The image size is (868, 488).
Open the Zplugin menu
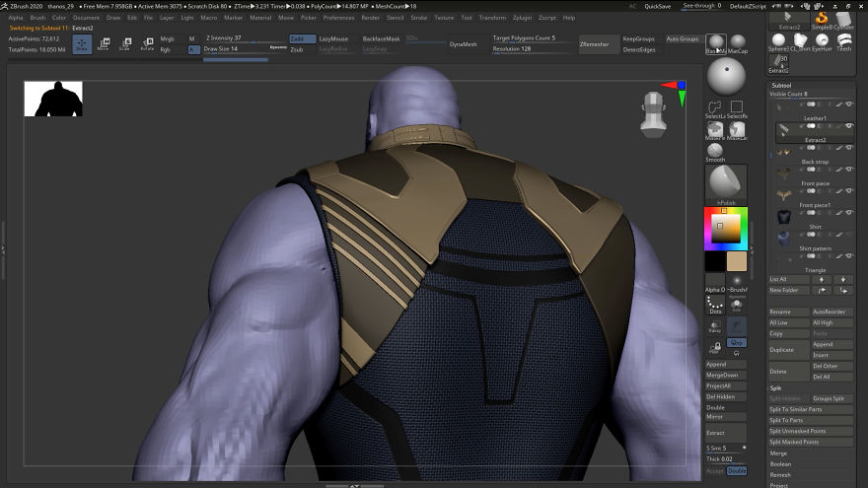tap(522, 18)
